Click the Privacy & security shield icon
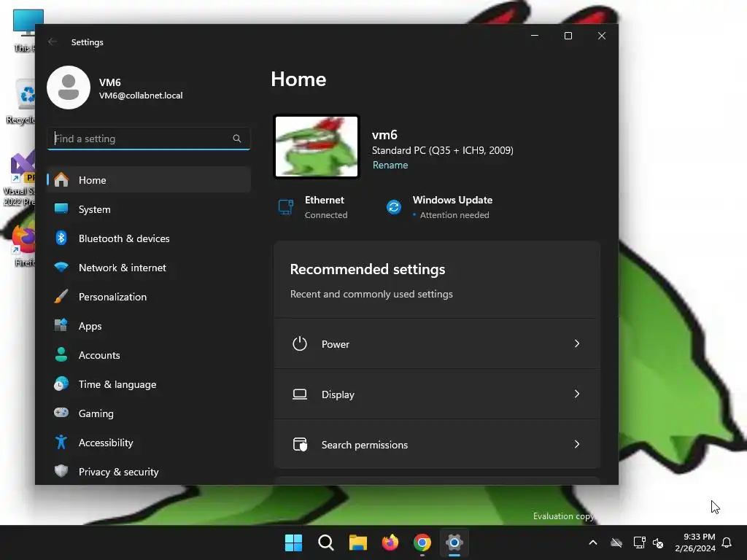 (x=61, y=472)
